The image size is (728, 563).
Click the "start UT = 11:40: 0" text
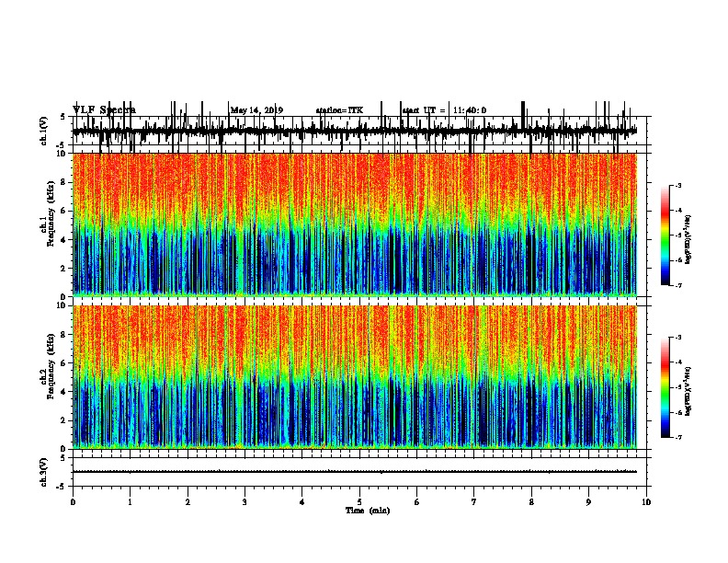click(x=444, y=110)
